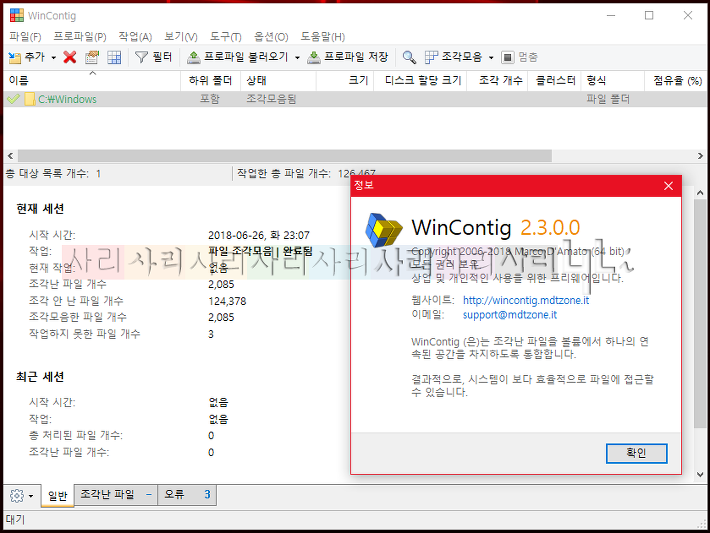The width and height of the screenshot is (710, 533).
Task: Click the WinContig title bar app icon
Action: tap(17, 15)
